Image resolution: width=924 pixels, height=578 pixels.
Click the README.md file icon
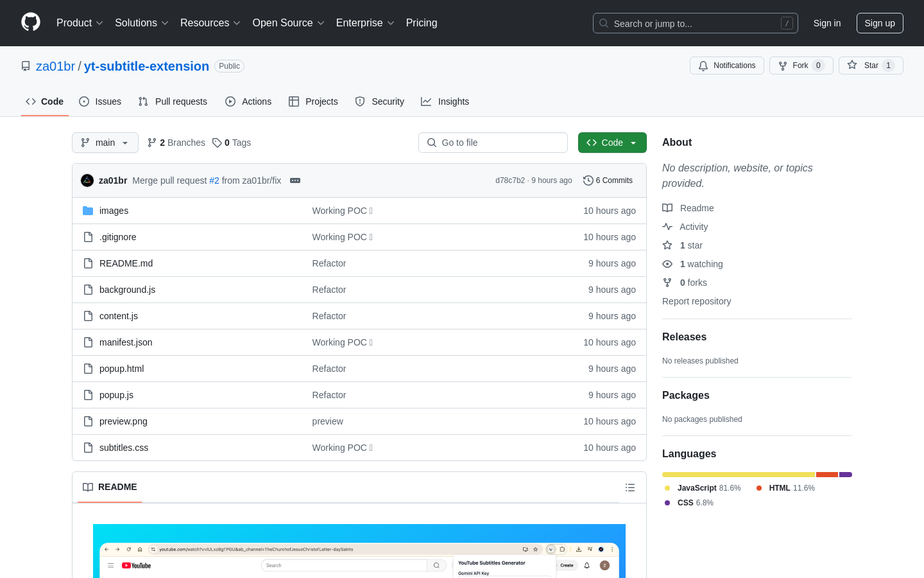click(x=88, y=263)
